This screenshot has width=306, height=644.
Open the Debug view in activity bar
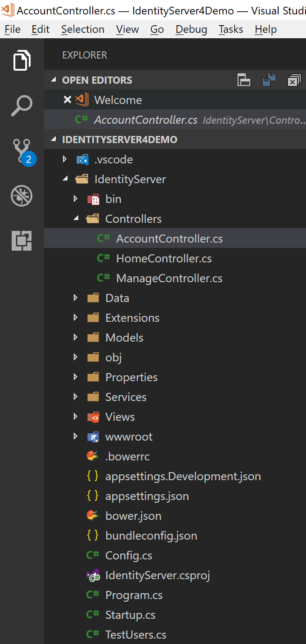[x=22, y=196]
